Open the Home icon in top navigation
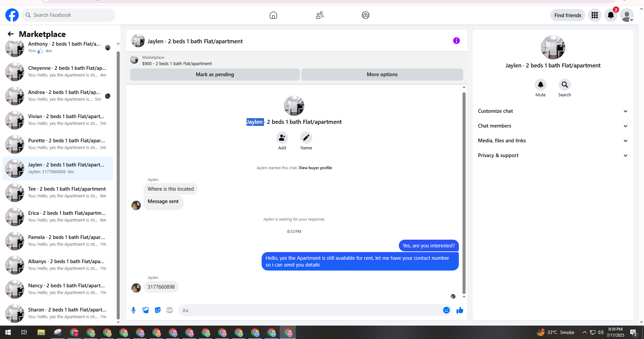The height and width of the screenshot is (339, 644). [273, 15]
